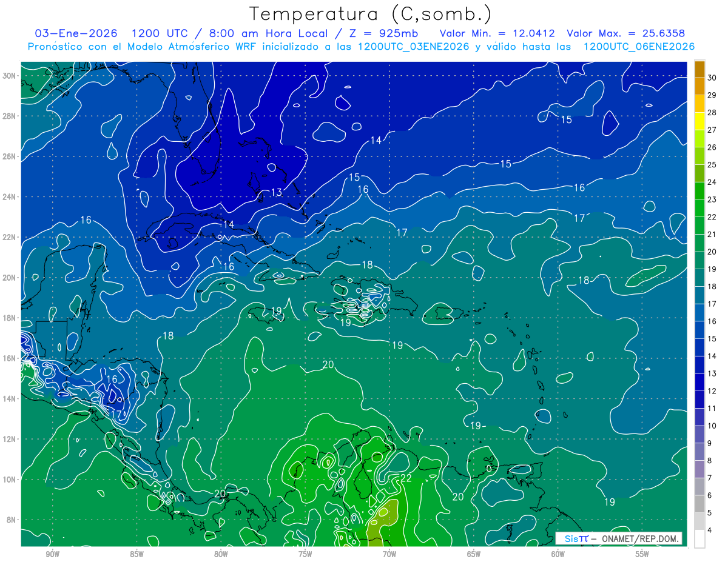Click the "75W" longitude axis label
Image resolution: width=728 pixels, height=562 pixels.
305,554
